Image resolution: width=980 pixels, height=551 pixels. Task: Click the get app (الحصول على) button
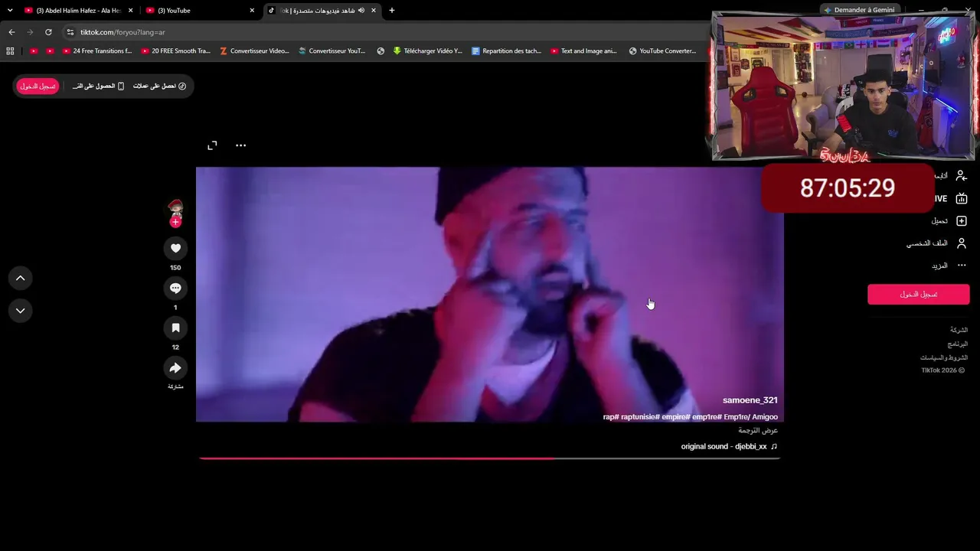click(x=98, y=86)
